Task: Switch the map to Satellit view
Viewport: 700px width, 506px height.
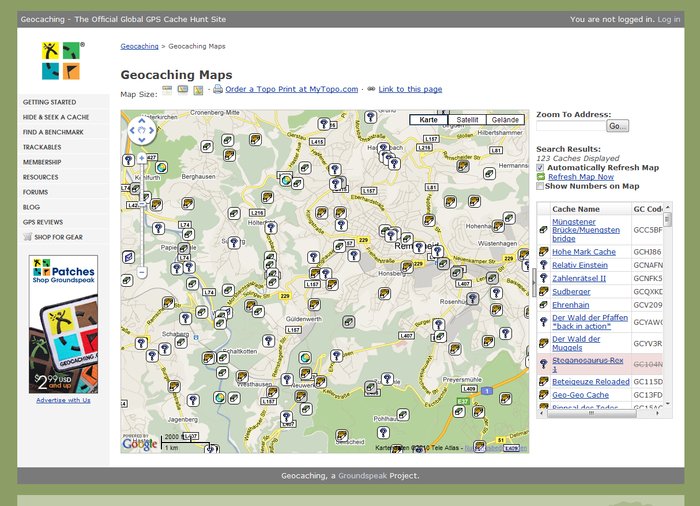Action: coord(467,120)
